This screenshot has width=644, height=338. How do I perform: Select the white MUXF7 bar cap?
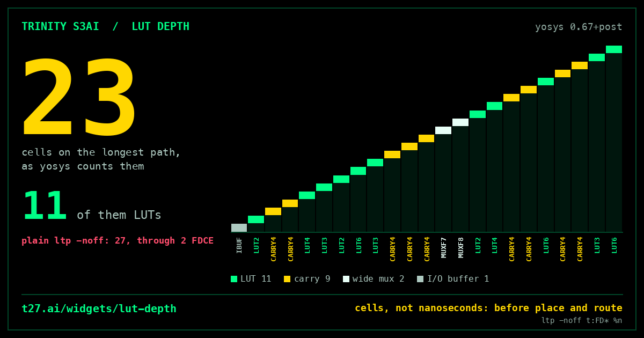443,130
